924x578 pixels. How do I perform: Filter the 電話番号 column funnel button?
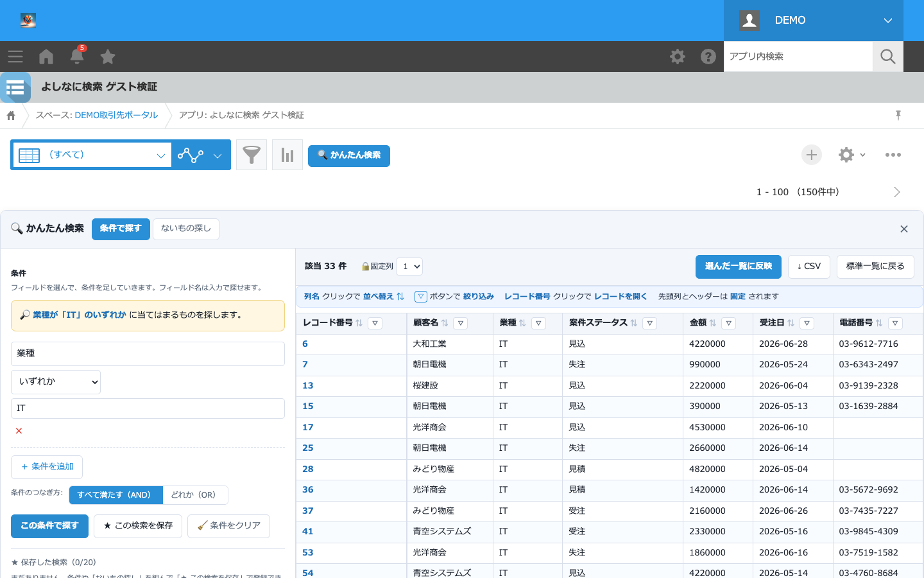pos(895,323)
